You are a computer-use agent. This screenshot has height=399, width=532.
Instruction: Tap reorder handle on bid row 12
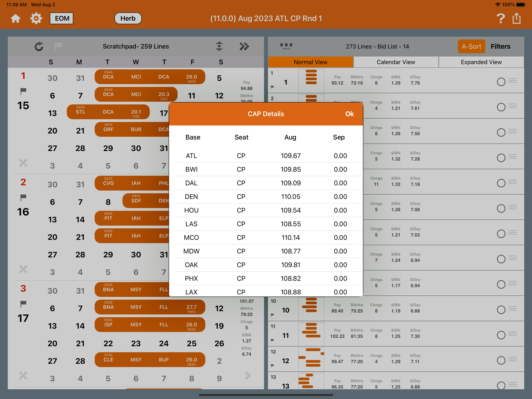tap(513, 359)
